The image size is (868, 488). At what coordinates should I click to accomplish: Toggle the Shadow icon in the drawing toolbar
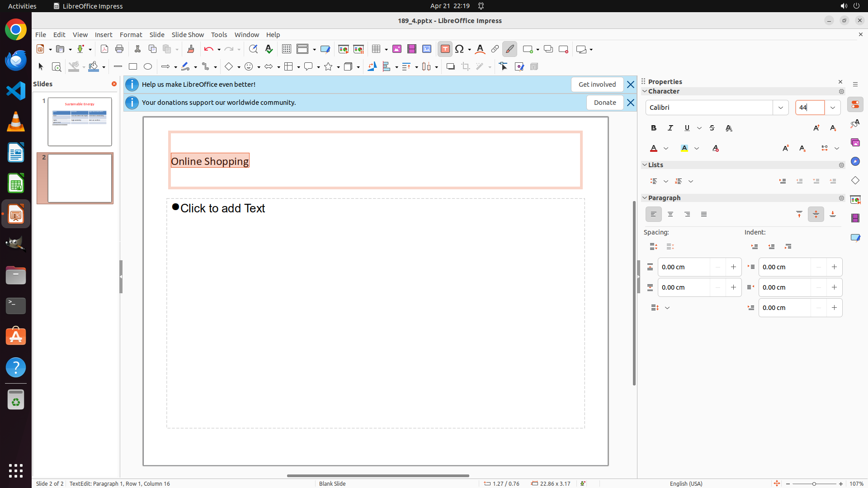450,67
